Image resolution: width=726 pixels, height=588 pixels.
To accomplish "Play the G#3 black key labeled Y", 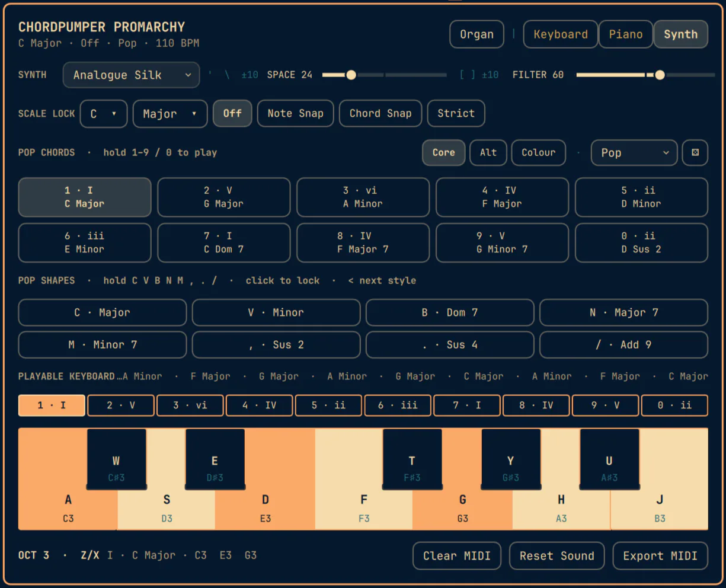I will coord(510,459).
